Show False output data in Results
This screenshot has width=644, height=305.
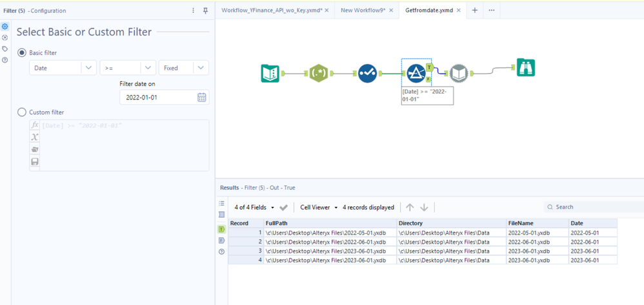tap(222, 240)
